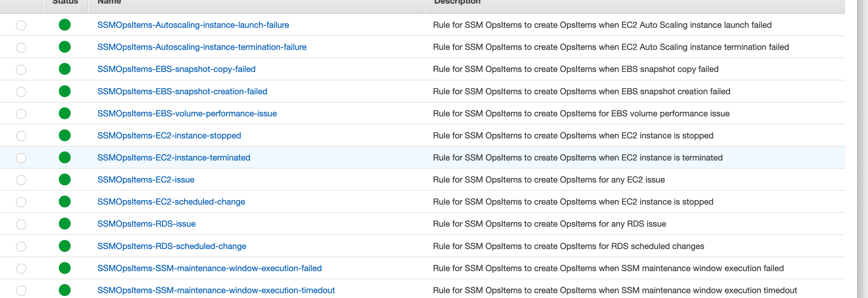Select radio button for SSMOpsItems-SSM-maintenance-window-execution-timedout
Image resolution: width=868 pixels, height=298 pixels.
(x=21, y=290)
